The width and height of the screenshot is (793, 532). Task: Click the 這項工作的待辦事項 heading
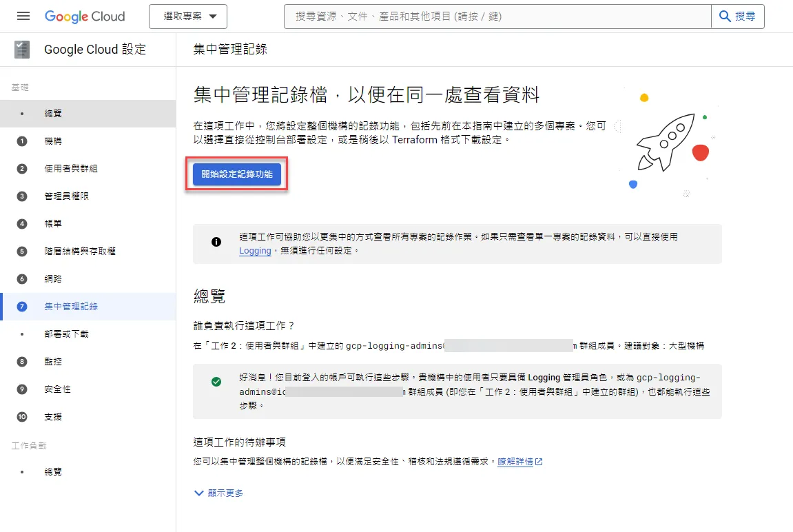[x=239, y=442]
